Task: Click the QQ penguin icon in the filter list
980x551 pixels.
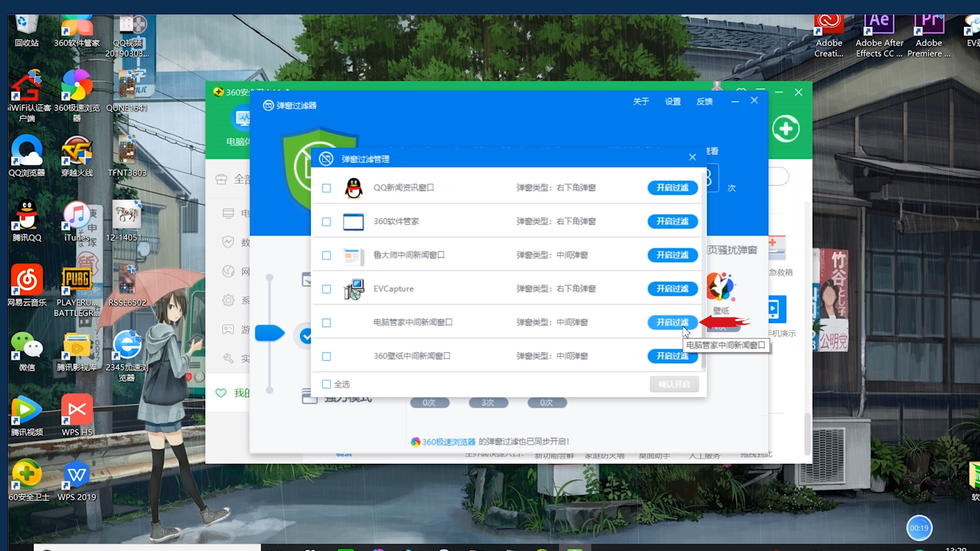Action: (x=353, y=188)
